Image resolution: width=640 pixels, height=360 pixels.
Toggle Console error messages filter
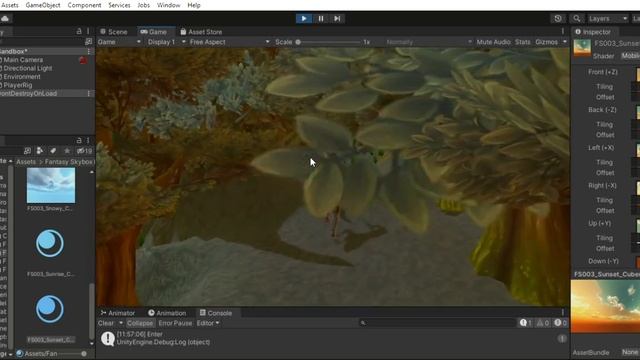(560, 323)
